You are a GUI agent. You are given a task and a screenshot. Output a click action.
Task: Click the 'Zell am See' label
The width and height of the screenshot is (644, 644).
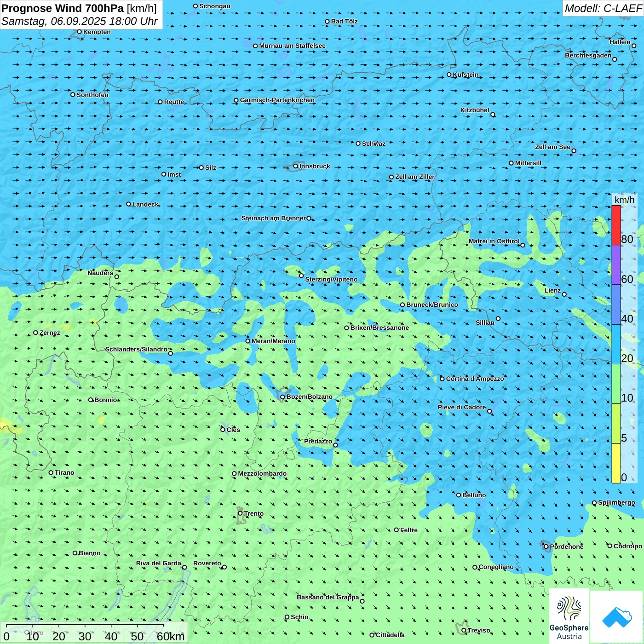pos(552,147)
